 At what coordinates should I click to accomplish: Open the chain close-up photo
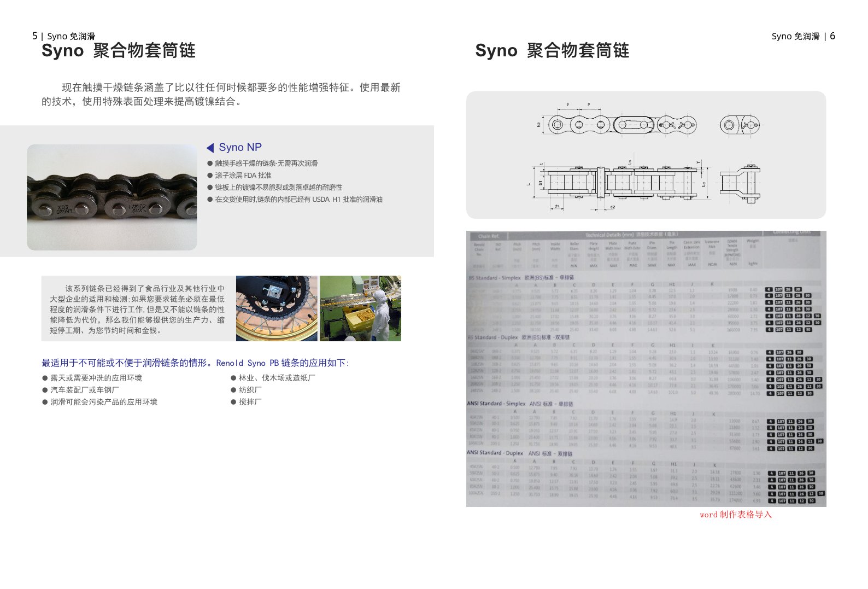click(112, 197)
